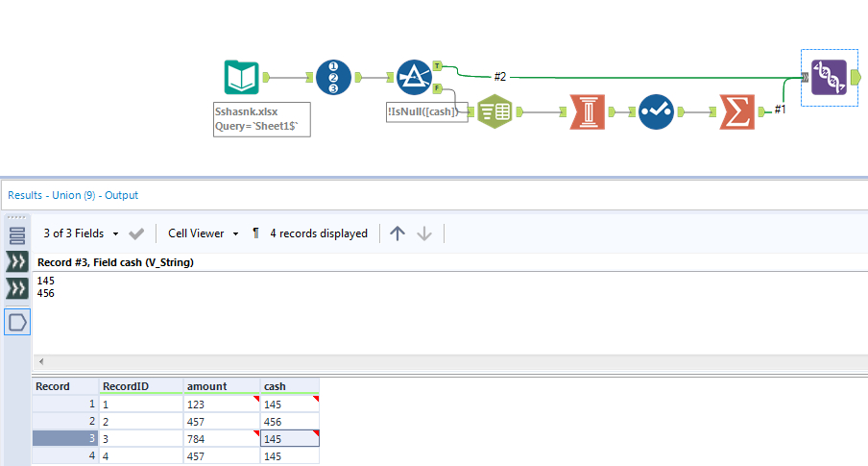Select the Record ID tool
Image resolution: width=868 pixels, height=466 pixels.
point(333,77)
